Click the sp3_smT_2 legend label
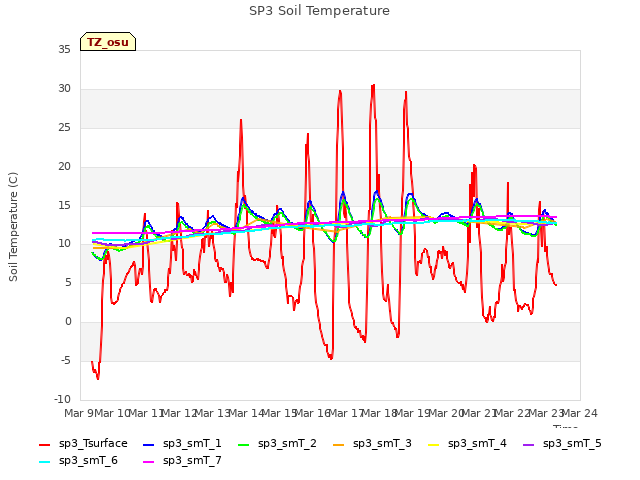The width and height of the screenshot is (640, 480). coord(287,444)
